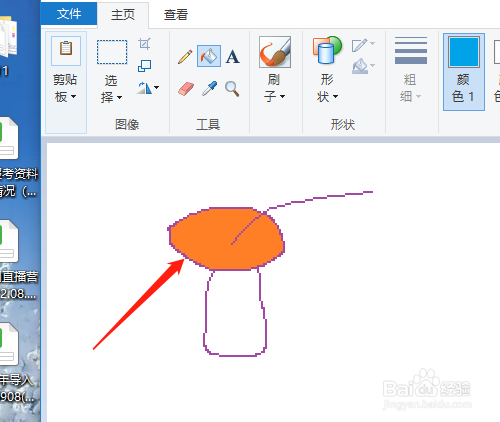Open the Rotate or flip dropdown
Viewport: 500px width, 422px height.
pos(148,88)
